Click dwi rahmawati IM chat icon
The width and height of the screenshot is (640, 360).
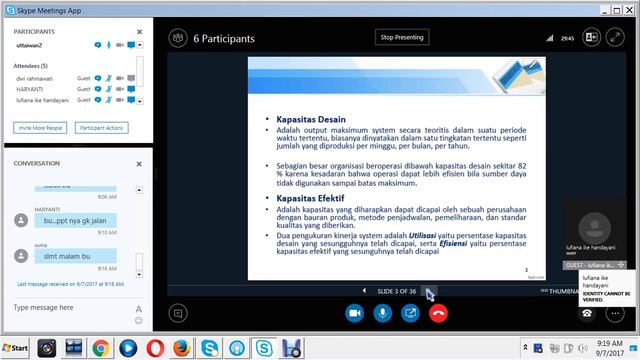pos(98,78)
